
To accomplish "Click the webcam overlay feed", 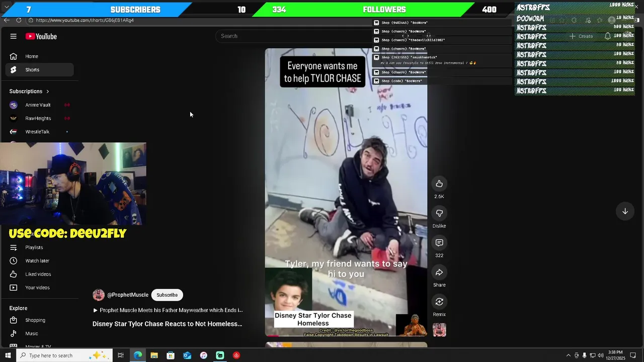I will click(73, 184).
